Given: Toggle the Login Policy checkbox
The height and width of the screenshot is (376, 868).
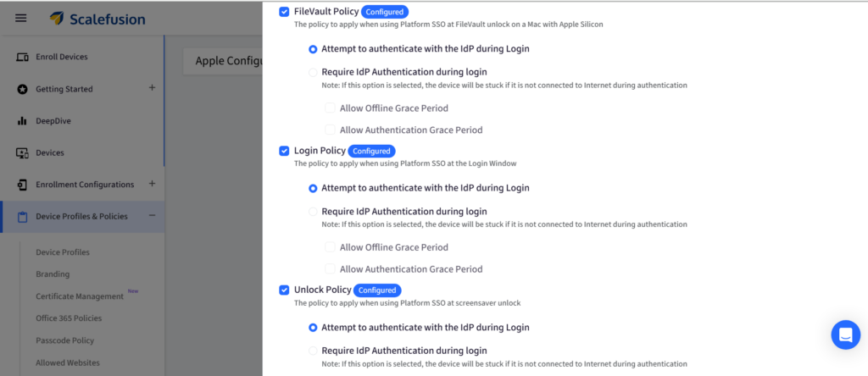Looking at the screenshot, I should pyautogui.click(x=284, y=151).
